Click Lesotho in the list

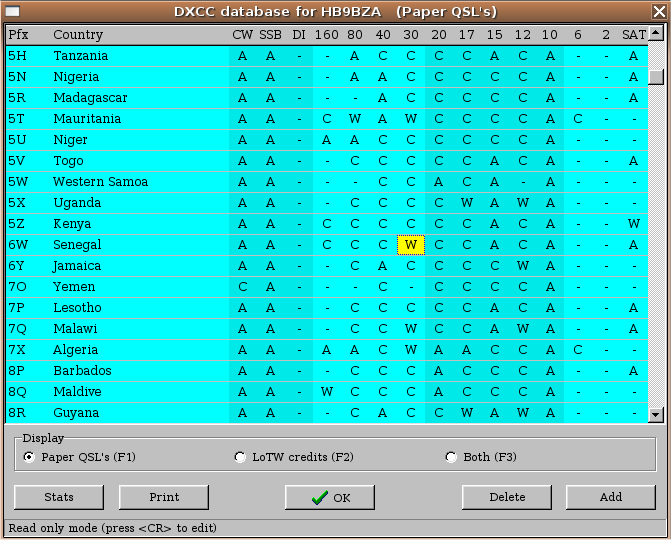point(77,307)
